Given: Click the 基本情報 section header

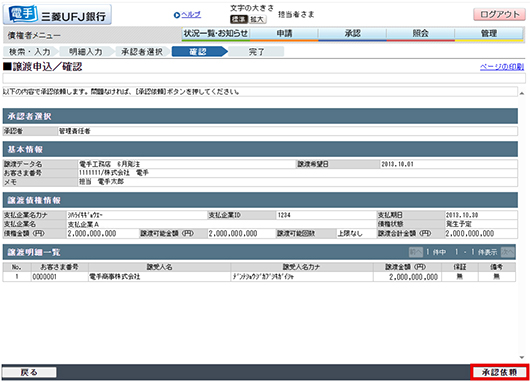Looking at the screenshot, I should coord(260,149).
